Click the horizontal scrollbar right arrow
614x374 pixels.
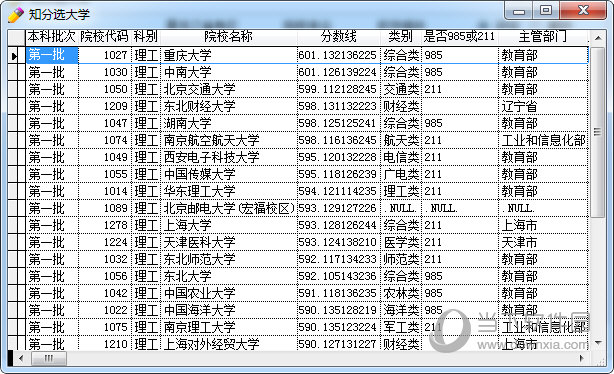click(581, 358)
